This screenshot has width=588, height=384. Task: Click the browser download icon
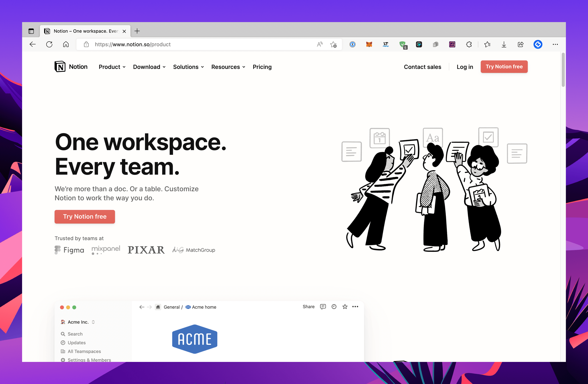(x=504, y=44)
